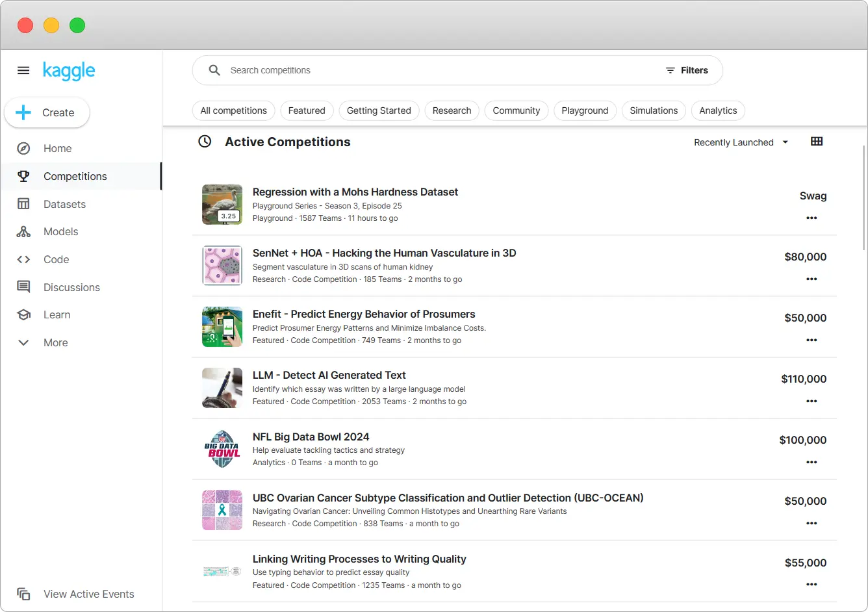
Task: Click View Active Events at bottom
Action: 88,594
